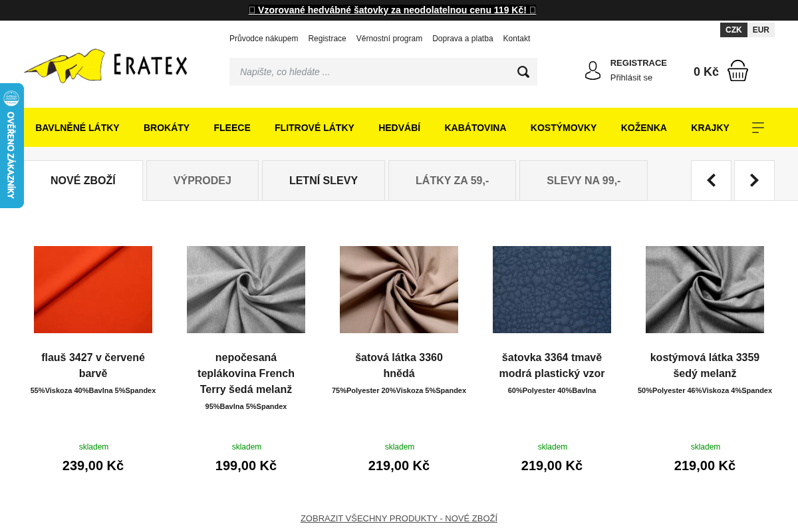The image size is (798, 532).
Task: Open grey French Terry fabric thumbnail
Action: coord(246,289)
